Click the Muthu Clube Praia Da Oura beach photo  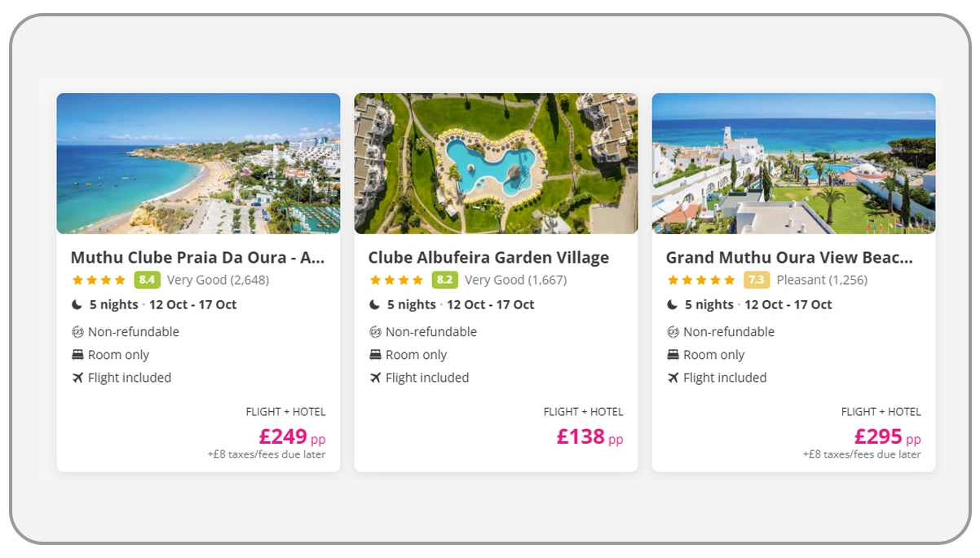pyautogui.click(x=198, y=163)
